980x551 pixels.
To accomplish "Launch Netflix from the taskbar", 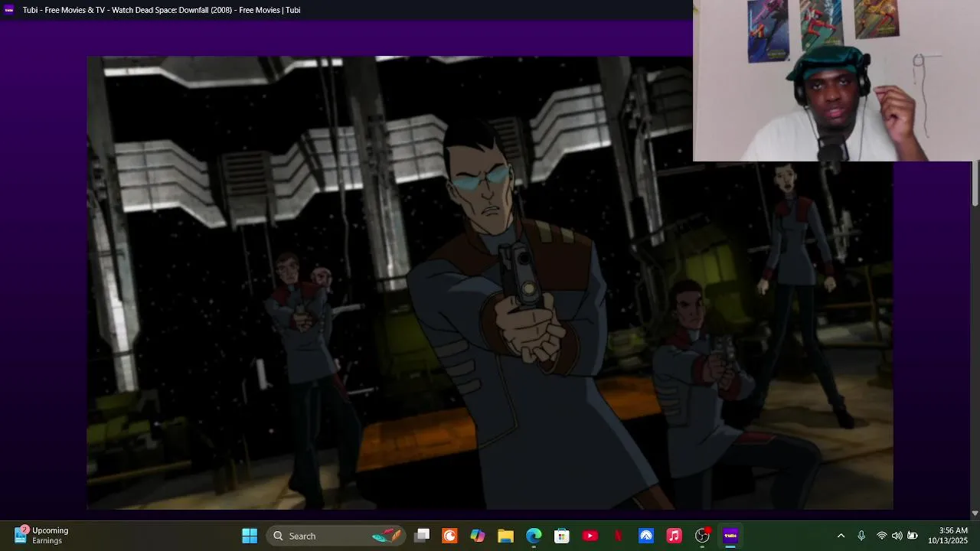I will click(618, 536).
